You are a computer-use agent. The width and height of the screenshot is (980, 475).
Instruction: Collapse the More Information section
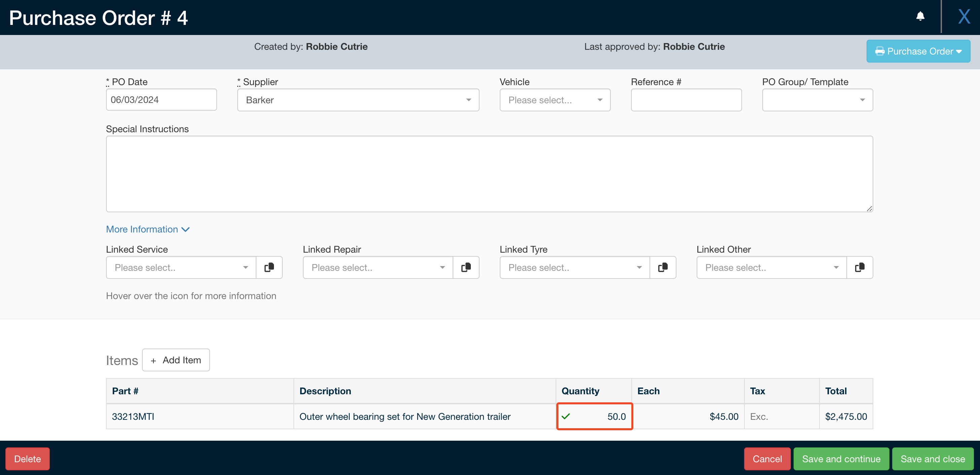[x=148, y=229]
